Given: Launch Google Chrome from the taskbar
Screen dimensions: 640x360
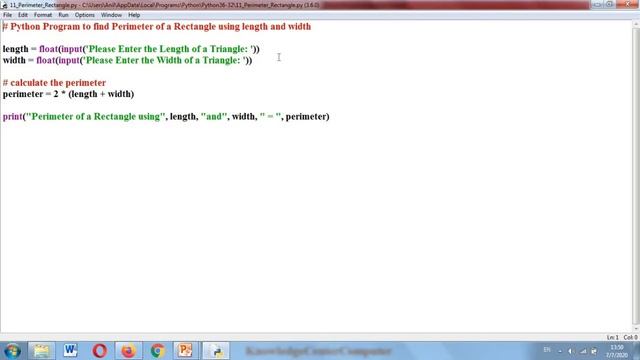Looking at the screenshot, I should pyautogui.click(x=157, y=351).
